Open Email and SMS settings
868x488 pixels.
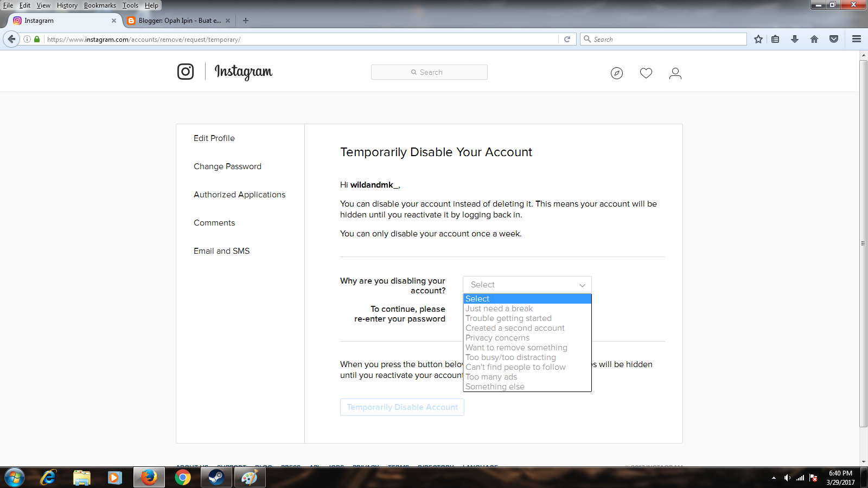[x=221, y=251]
